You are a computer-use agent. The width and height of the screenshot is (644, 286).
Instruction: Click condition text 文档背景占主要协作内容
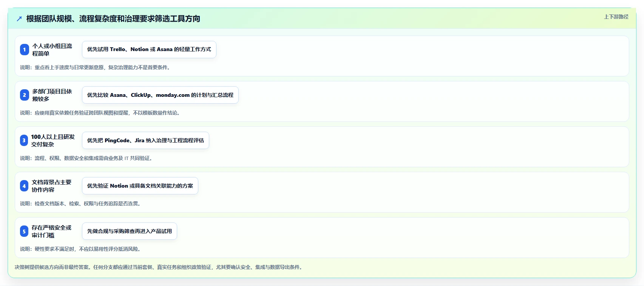pos(52,186)
